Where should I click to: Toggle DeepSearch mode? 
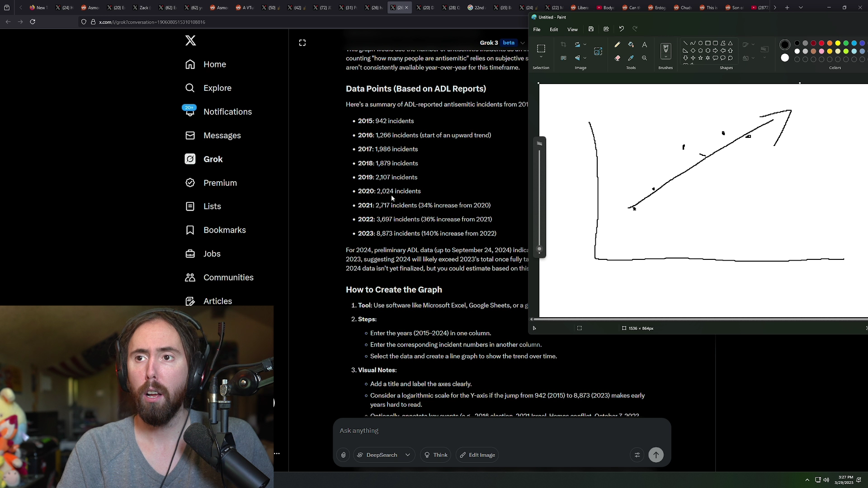tap(377, 455)
